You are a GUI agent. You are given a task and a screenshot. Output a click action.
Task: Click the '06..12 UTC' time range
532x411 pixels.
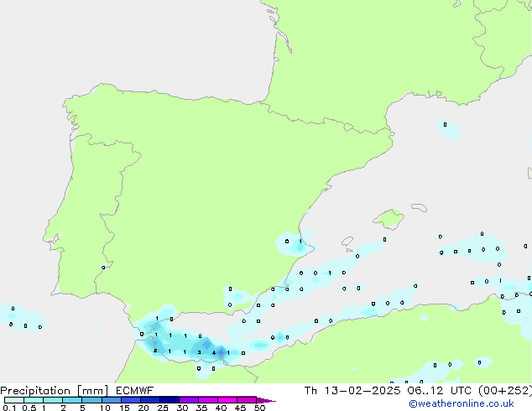tap(440, 391)
